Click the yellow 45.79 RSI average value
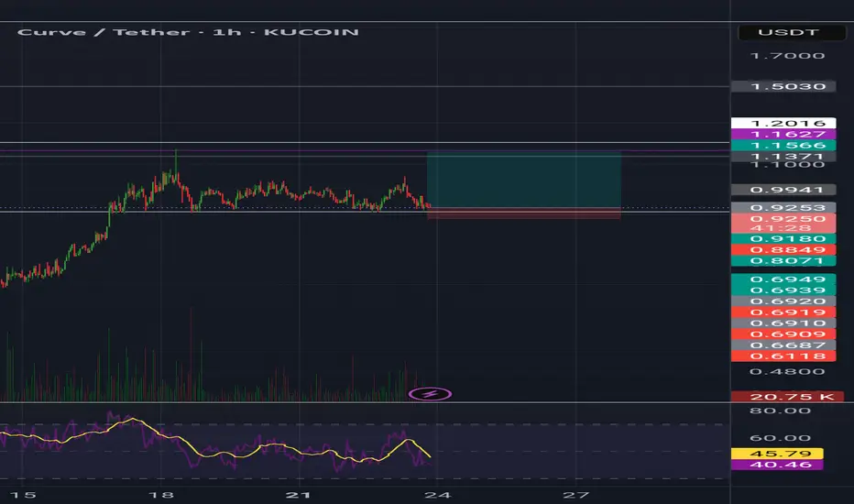Image resolution: width=854 pixels, height=504 pixels. (x=777, y=454)
